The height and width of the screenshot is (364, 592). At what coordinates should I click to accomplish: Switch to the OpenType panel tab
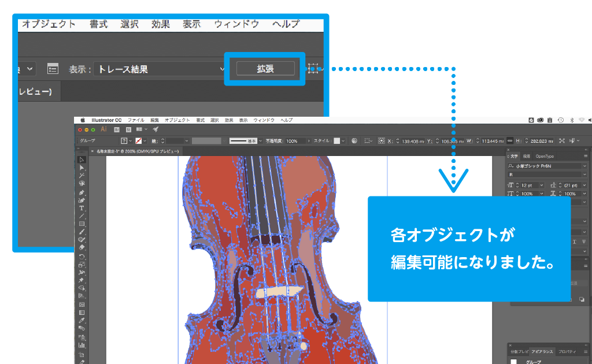545,156
